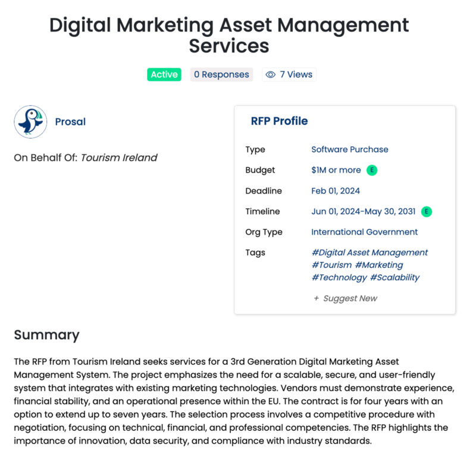Image resolution: width=476 pixels, height=457 pixels.
Task: Select the Software Purchase type link
Action: coord(350,149)
